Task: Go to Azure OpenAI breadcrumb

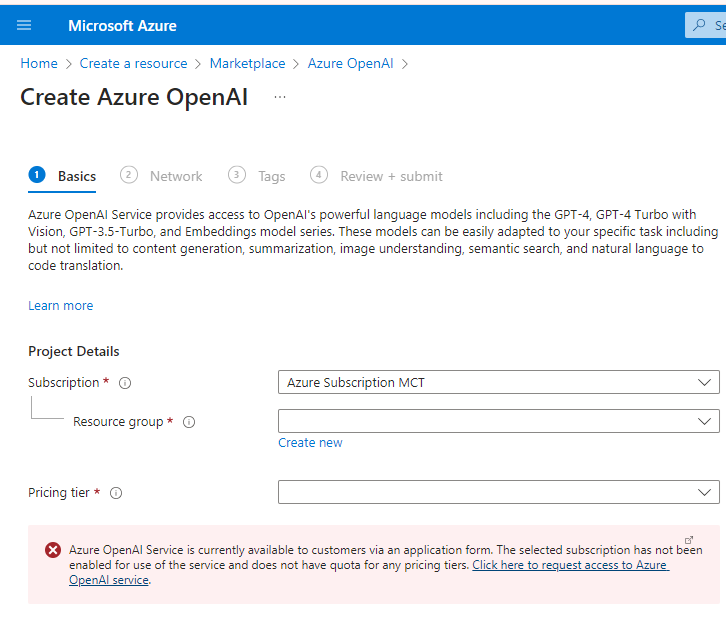Action: coord(350,63)
